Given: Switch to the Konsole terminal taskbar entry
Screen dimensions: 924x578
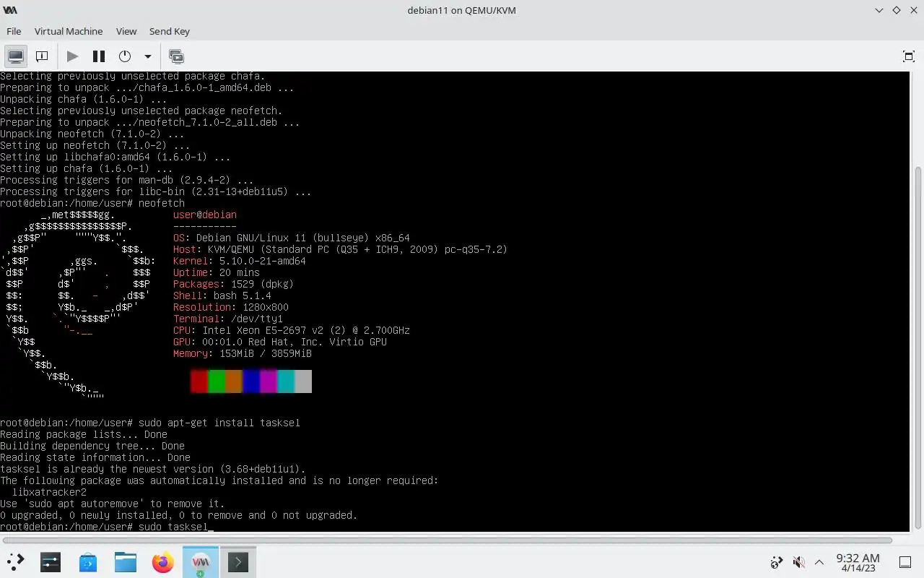Looking at the screenshot, I should coord(238,561).
